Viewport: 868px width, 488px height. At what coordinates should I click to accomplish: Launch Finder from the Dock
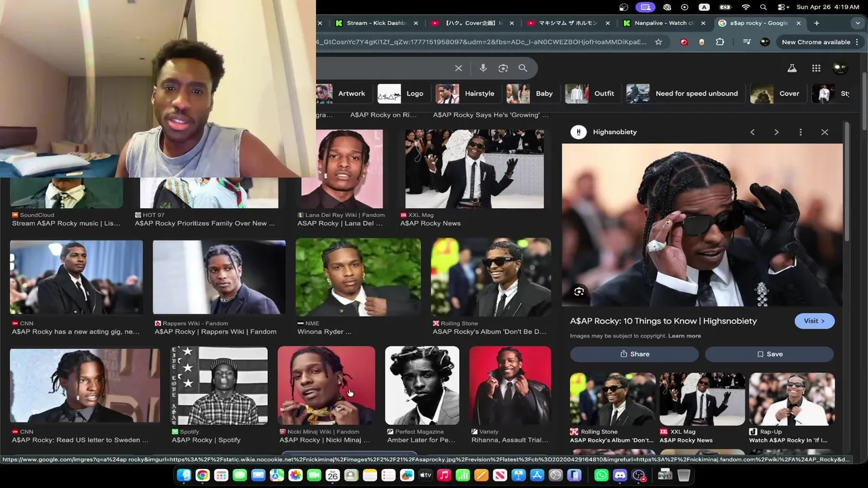pyautogui.click(x=184, y=475)
